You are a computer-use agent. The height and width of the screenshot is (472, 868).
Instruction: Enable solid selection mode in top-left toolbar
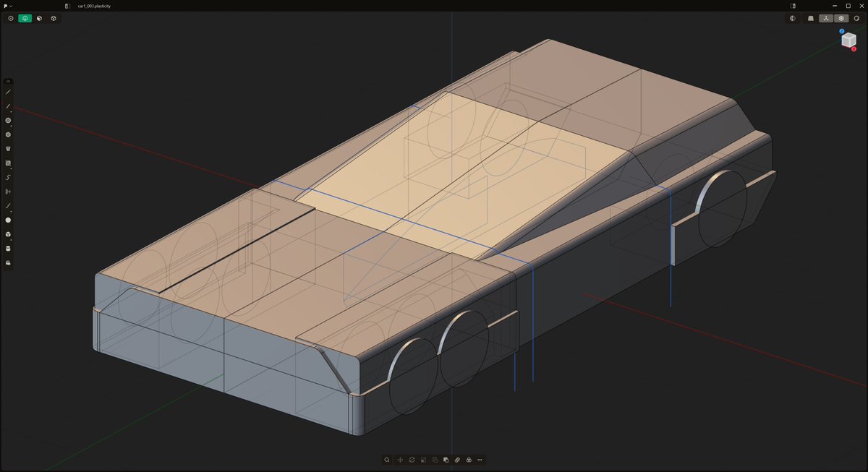[x=54, y=18]
